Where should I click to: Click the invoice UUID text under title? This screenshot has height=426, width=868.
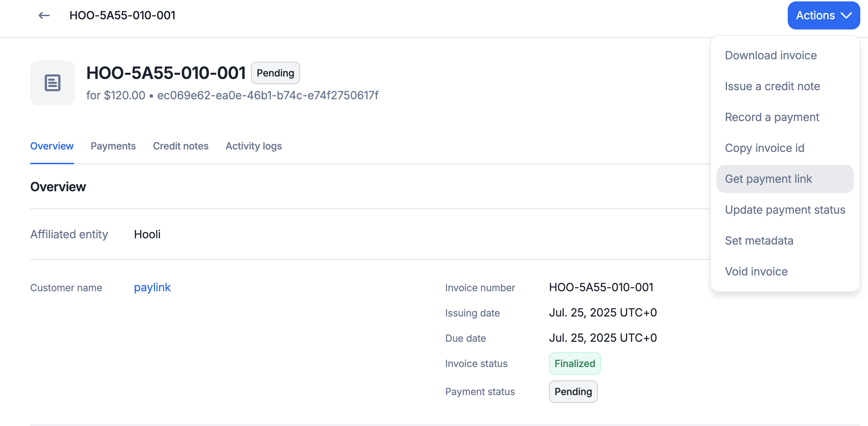267,95
